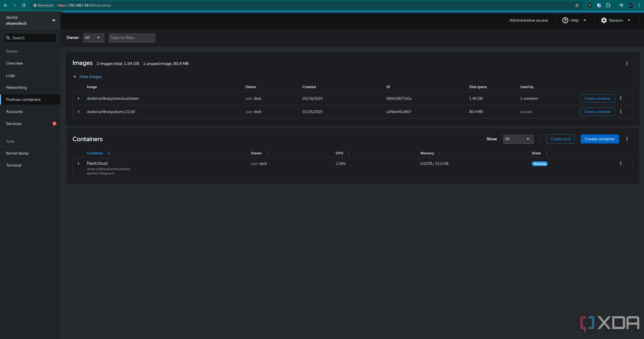This screenshot has width=644, height=339.
Task: Create container from ubuntu:22.04 image
Action: coord(597,112)
